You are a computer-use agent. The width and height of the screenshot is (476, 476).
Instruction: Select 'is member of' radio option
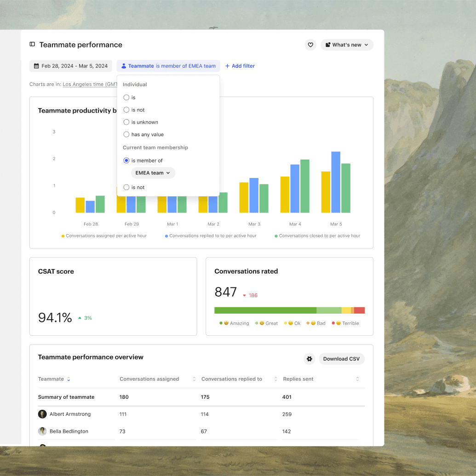[x=126, y=161]
